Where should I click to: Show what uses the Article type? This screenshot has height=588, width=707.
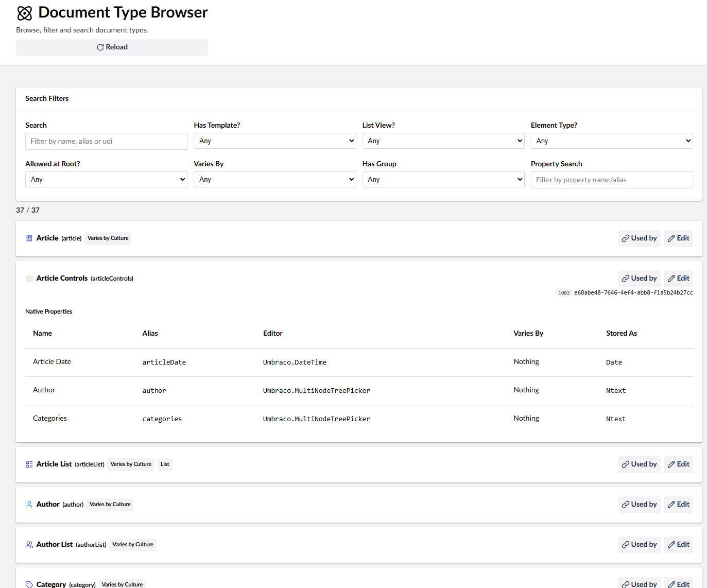pyautogui.click(x=639, y=238)
